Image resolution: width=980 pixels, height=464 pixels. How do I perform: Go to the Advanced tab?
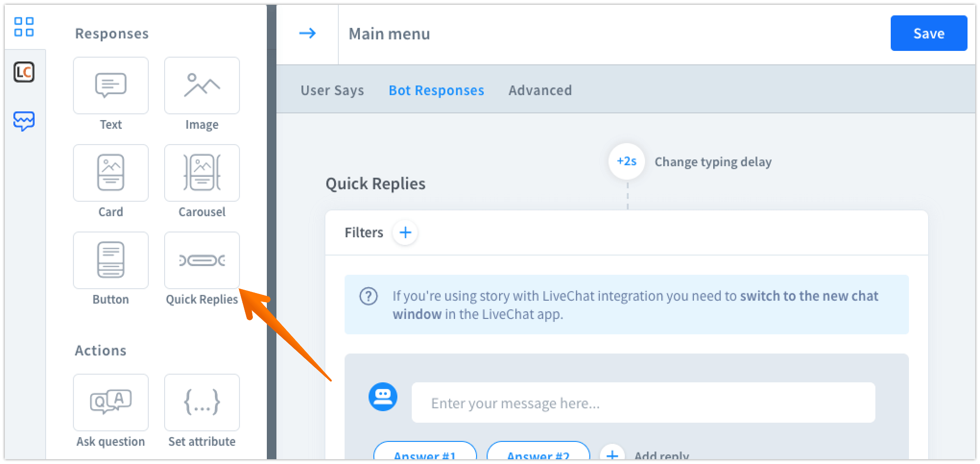pyautogui.click(x=540, y=90)
